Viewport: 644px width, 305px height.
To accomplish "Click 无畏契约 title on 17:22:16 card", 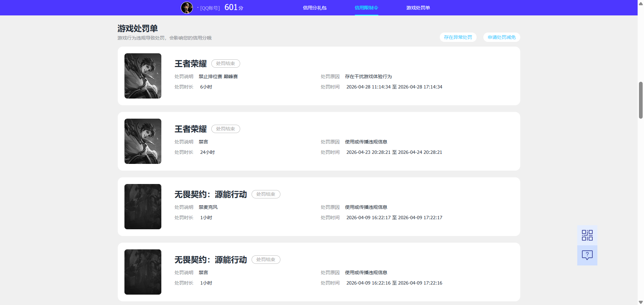I will click(x=211, y=260).
